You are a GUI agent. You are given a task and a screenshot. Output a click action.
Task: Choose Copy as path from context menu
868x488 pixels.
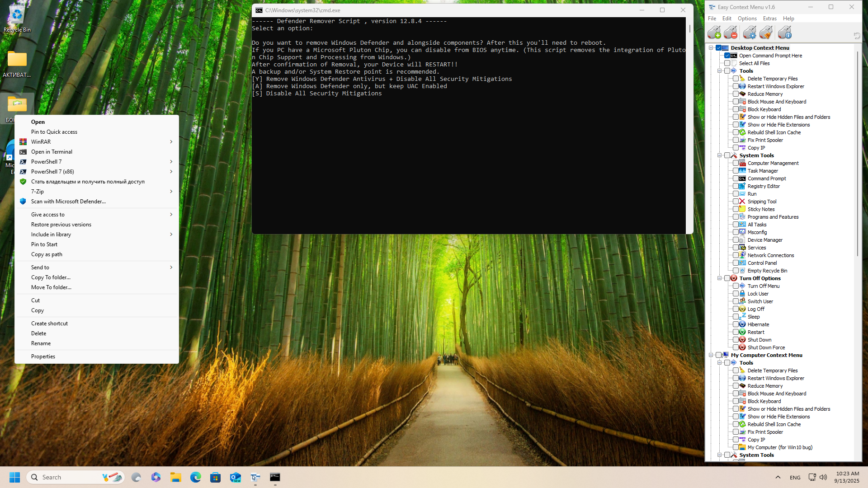[47, 254]
